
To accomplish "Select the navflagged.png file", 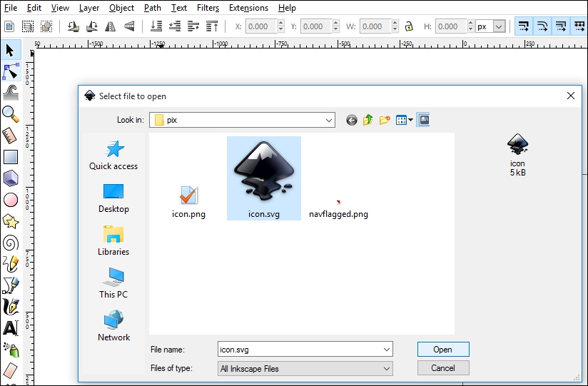I will coord(338,209).
